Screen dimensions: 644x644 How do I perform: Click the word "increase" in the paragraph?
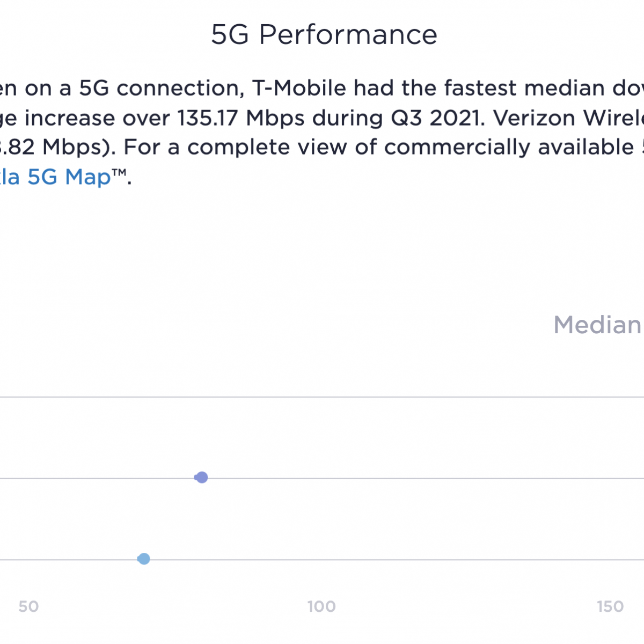(x=70, y=118)
